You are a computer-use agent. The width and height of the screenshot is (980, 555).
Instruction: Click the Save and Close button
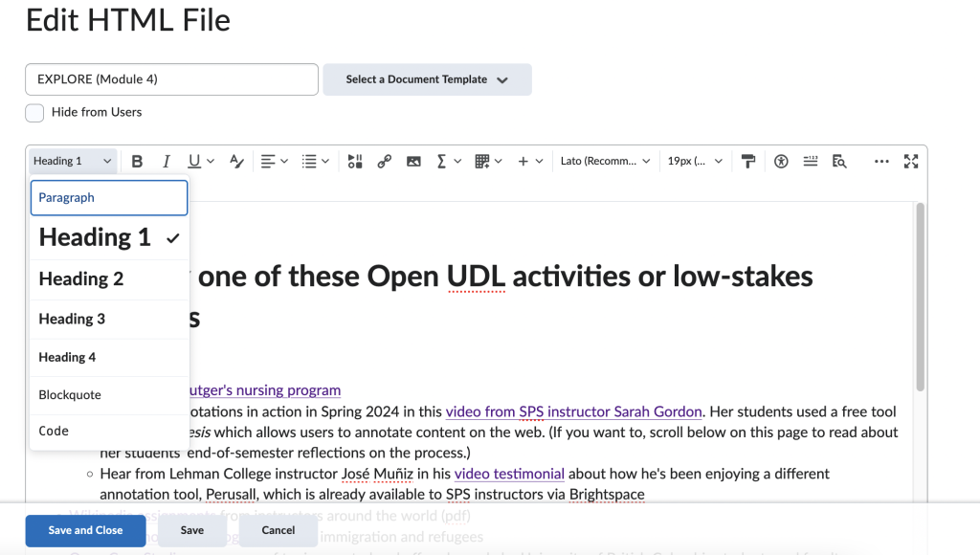(x=85, y=530)
